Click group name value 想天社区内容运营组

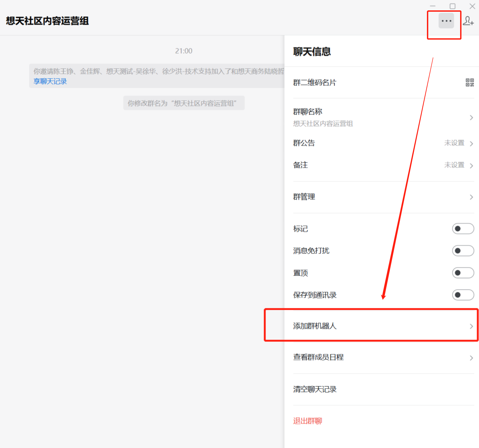pos(323,124)
